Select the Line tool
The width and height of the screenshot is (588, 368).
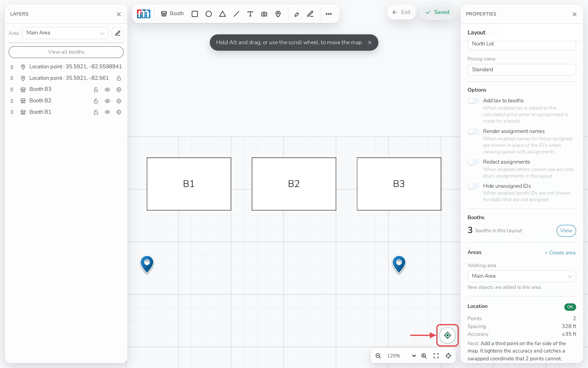click(236, 14)
